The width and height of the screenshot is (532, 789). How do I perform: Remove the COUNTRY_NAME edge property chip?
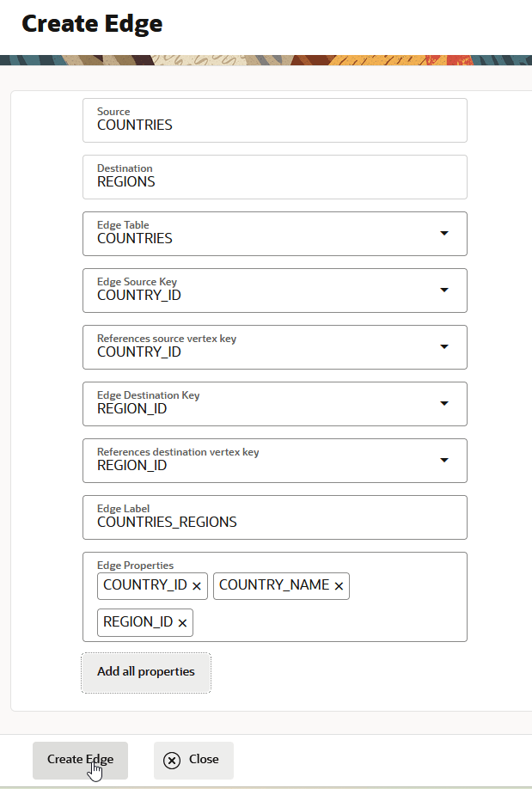tap(339, 586)
